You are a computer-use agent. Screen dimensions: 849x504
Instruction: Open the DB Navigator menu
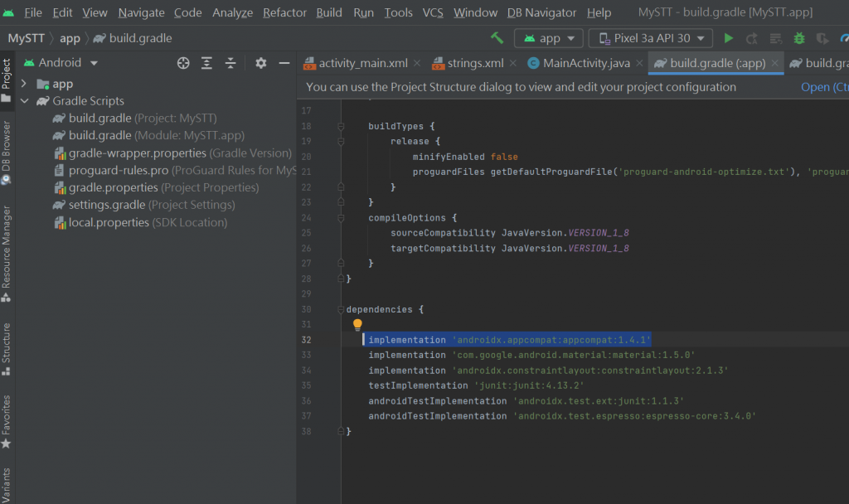click(541, 12)
